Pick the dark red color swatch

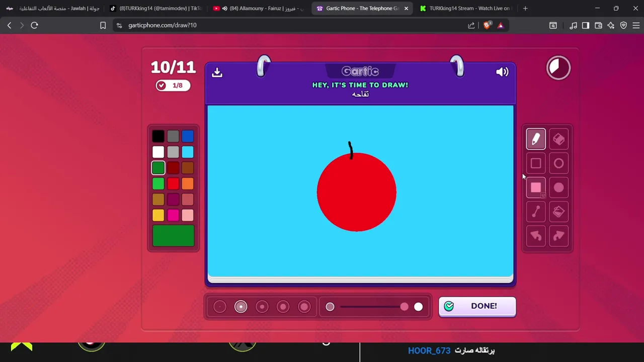[x=173, y=168]
